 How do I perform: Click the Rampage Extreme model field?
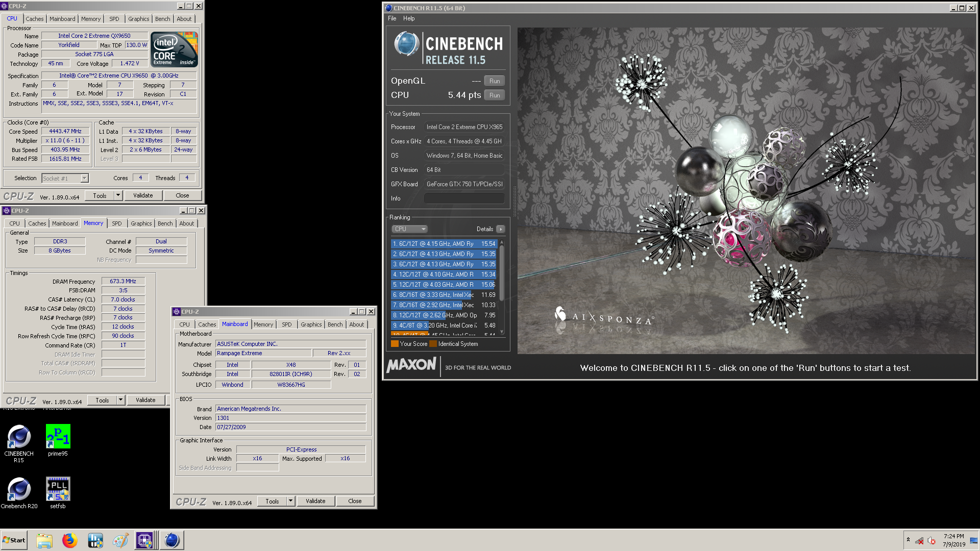263,353
